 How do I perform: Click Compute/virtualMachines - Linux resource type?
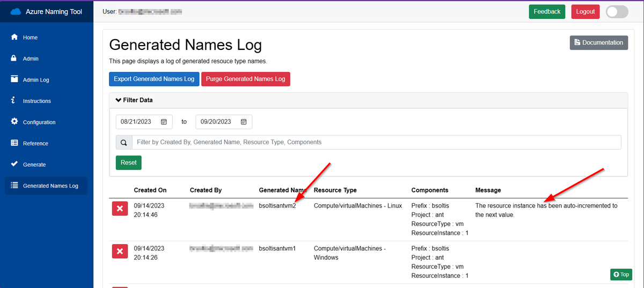(x=357, y=205)
